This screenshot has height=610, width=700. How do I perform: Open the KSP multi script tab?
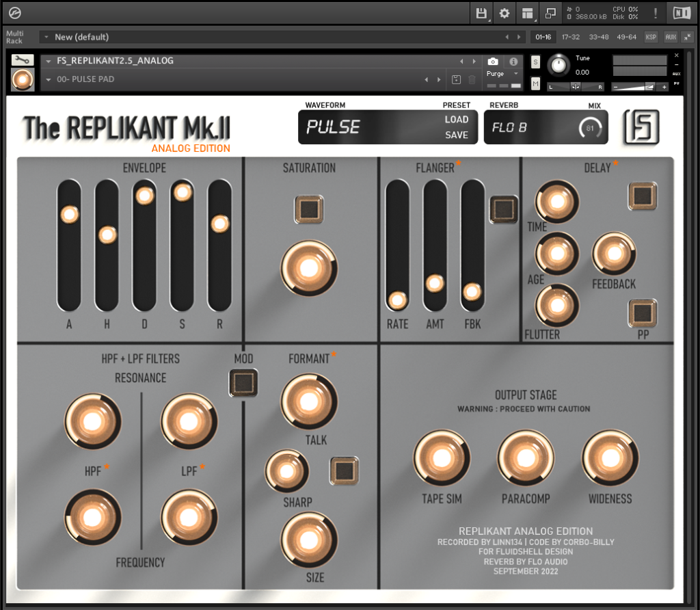tap(651, 37)
